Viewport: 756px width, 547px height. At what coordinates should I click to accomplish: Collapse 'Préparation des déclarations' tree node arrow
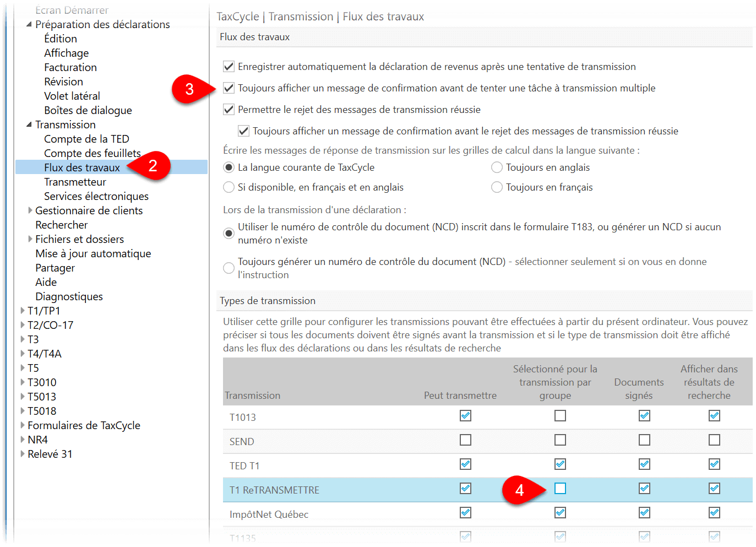pos(29,24)
